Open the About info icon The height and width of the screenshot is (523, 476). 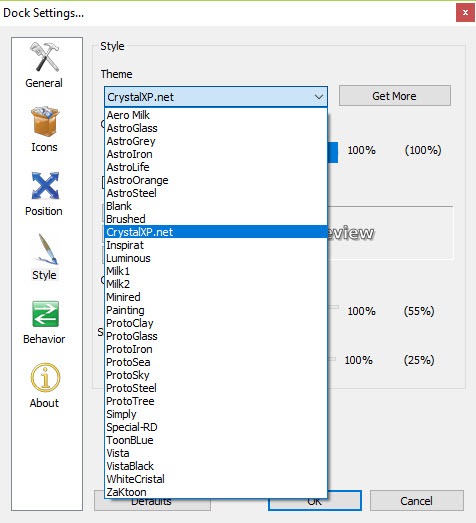pos(45,378)
